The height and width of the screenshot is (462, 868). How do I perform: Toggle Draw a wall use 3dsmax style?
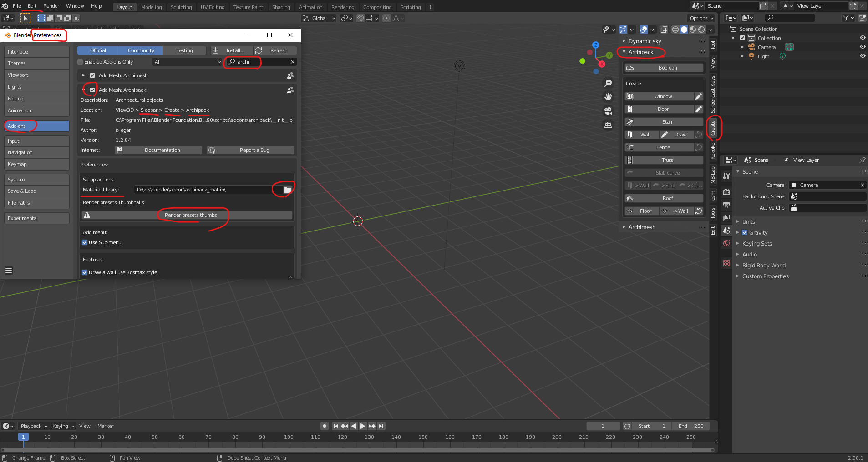coord(85,272)
